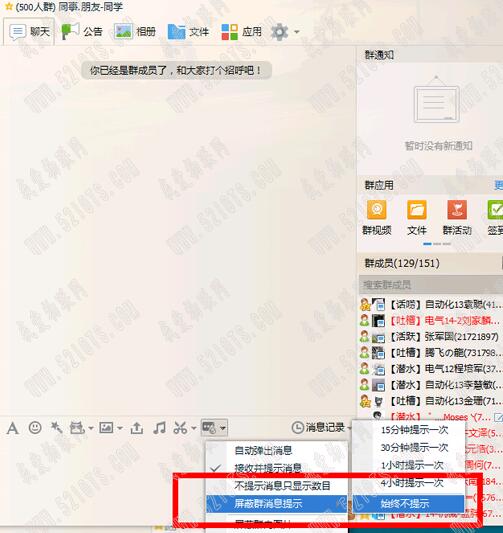The image size is (503, 533).
Task: Open the 相册 album tab
Action: [x=135, y=32]
